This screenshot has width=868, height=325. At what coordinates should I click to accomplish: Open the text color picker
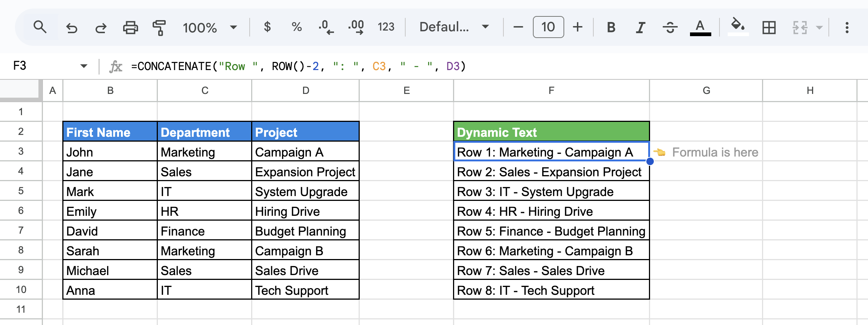click(700, 27)
